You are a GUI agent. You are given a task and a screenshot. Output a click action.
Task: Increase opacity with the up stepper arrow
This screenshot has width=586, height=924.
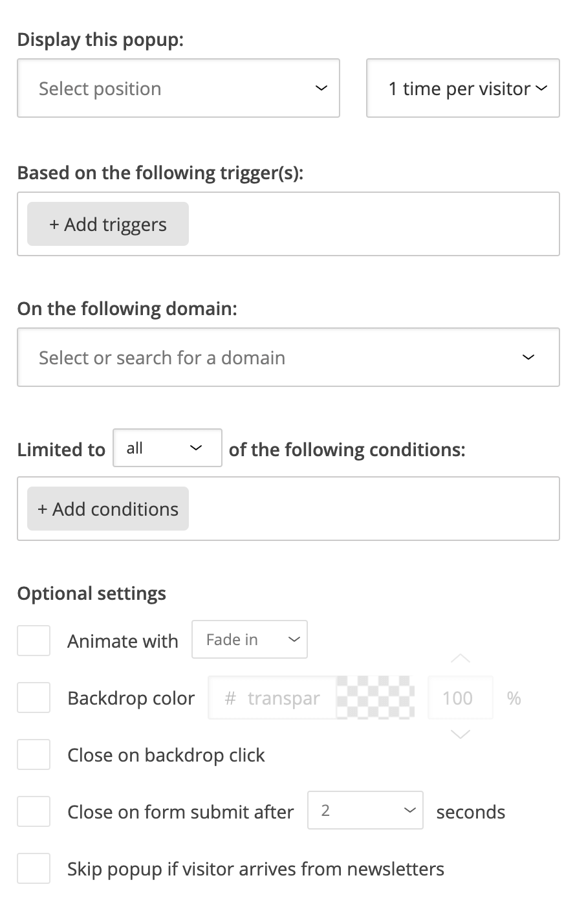pos(460,659)
